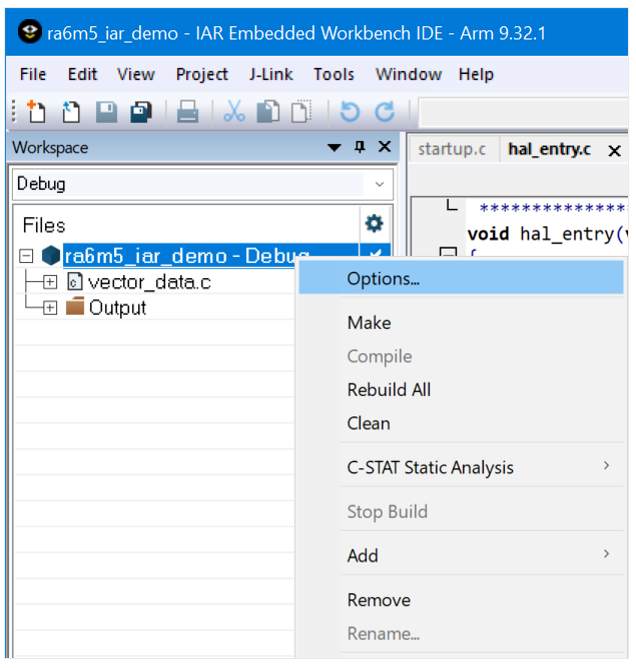Click the New Document toolbar icon
This screenshot has height=668, width=636.
tap(36, 112)
